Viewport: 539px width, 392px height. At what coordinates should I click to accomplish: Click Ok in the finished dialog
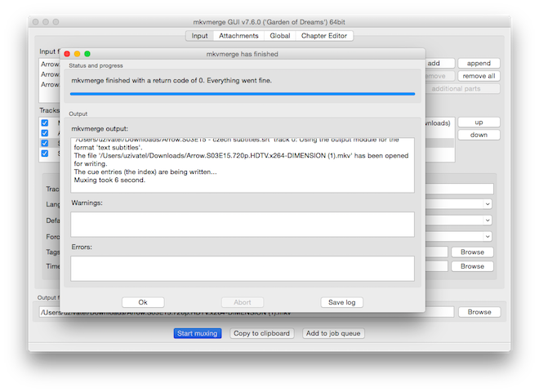143,302
